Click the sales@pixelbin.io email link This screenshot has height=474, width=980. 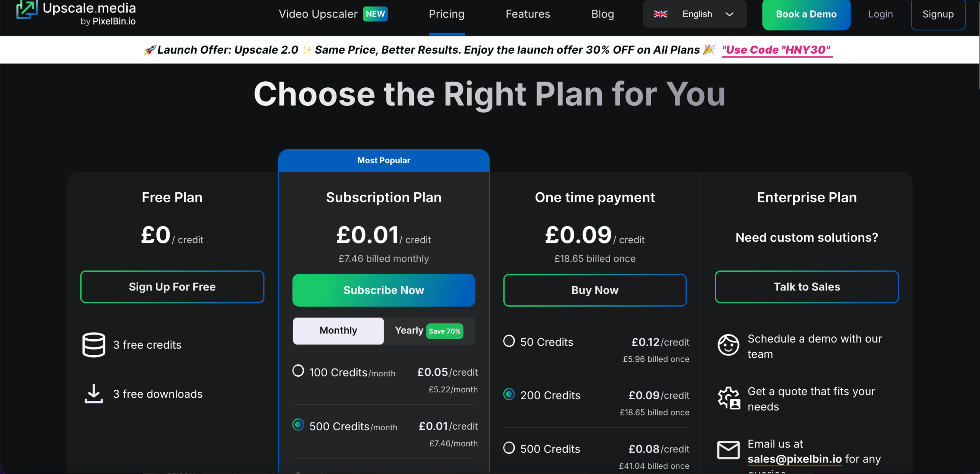(794, 459)
